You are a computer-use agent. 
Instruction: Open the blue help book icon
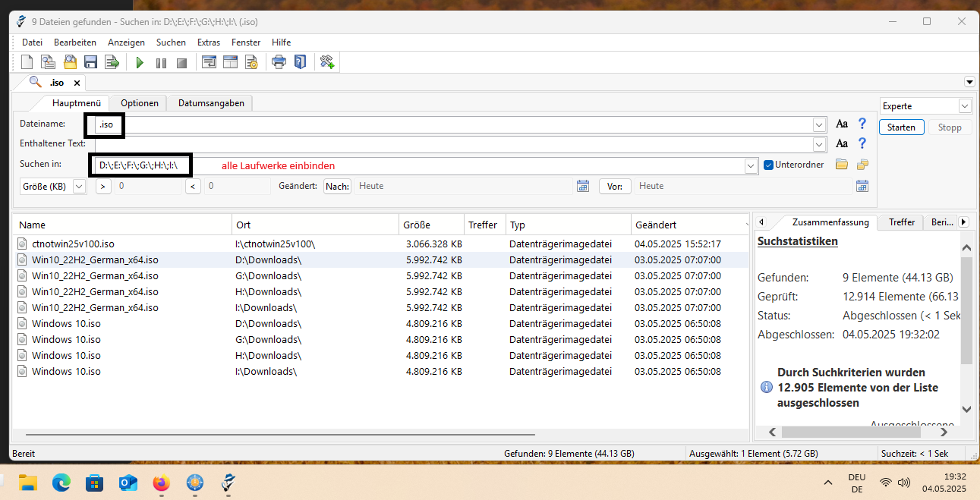pyautogui.click(x=300, y=62)
